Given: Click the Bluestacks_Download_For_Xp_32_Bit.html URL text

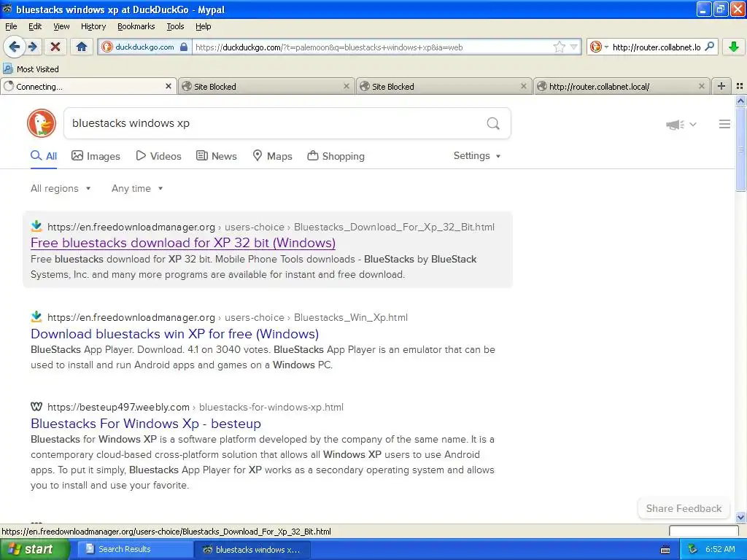Looking at the screenshot, I should pos(394,227).
